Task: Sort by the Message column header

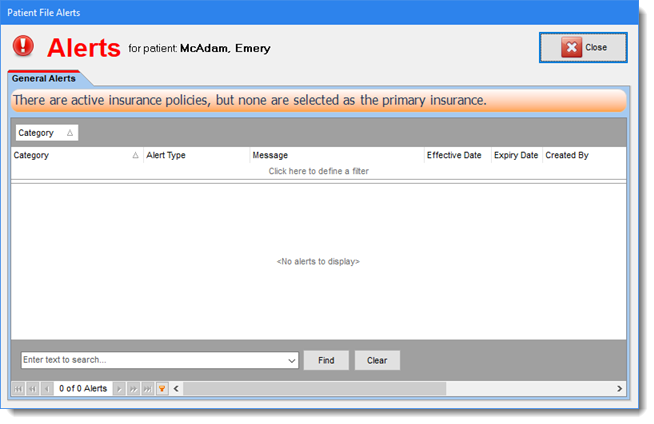Action: tap(337, 155)
